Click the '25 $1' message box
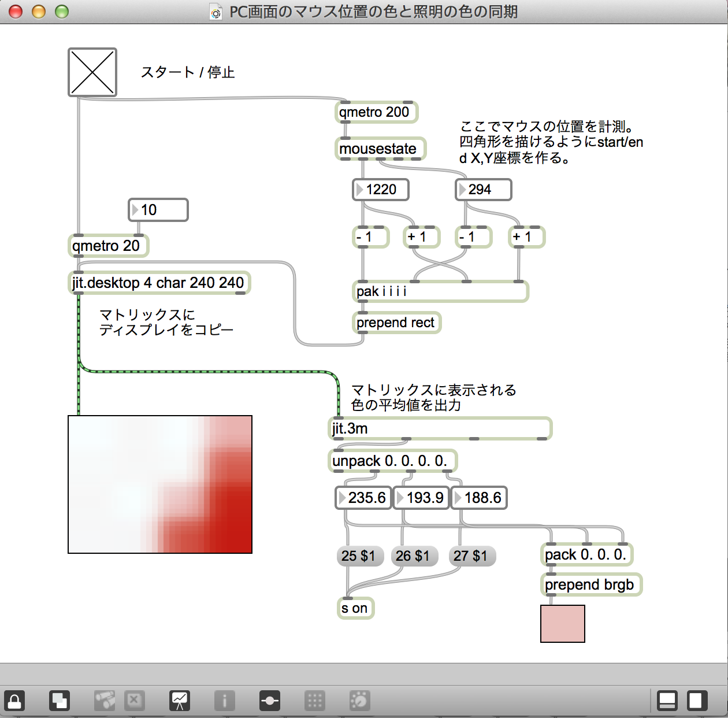This screenshot has height=718, width=728. point(358,556)
